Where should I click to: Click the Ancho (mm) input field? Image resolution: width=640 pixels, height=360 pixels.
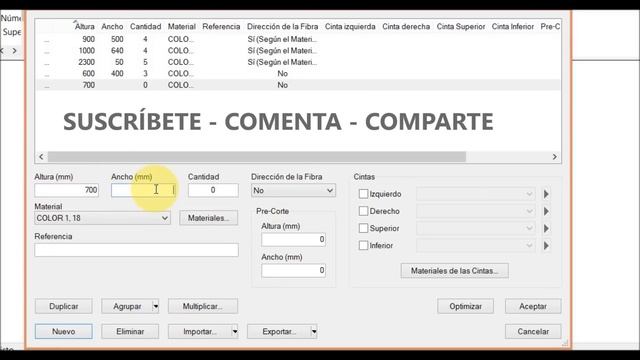coord(143,190)
